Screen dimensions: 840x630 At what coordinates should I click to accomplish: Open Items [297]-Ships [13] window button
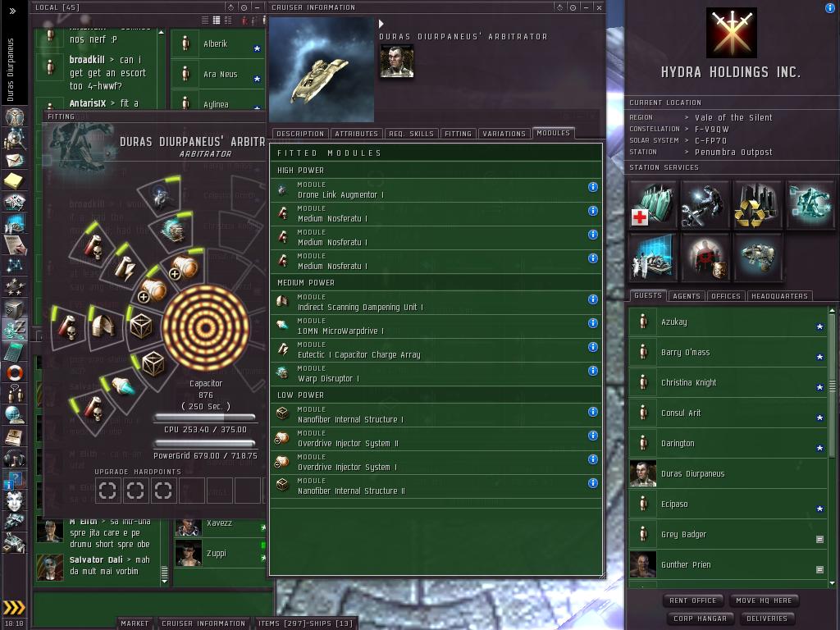pos(305,623)
